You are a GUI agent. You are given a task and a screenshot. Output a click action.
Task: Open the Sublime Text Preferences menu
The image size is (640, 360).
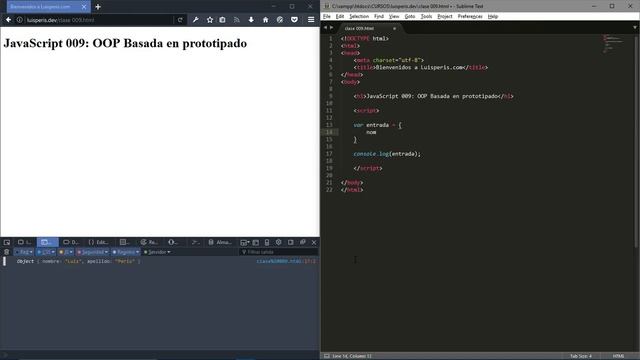pos(470,16)
